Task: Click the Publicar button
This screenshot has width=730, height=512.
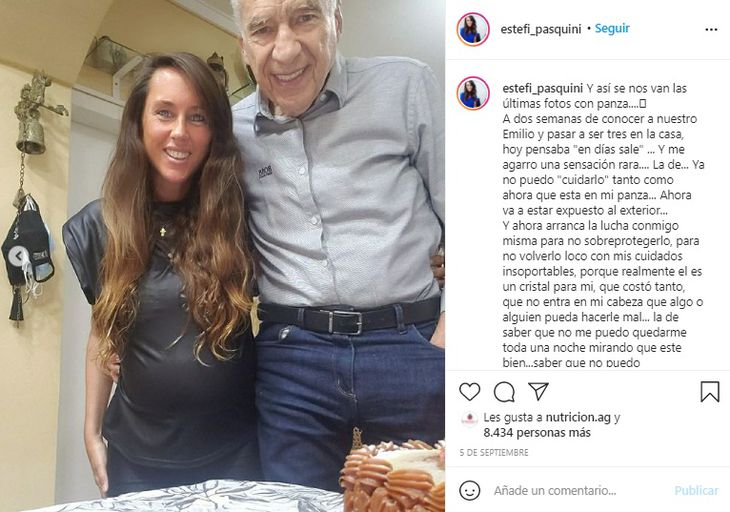Action: [x=696, y=491]
